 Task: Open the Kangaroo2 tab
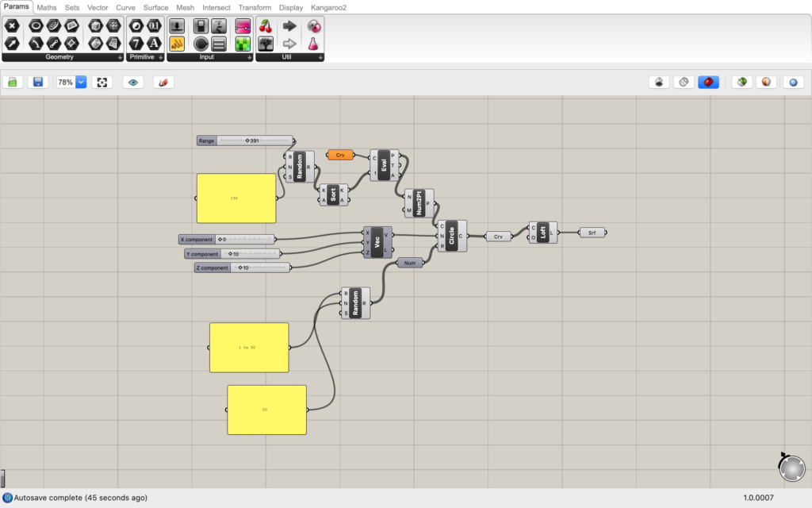tap(328, 8)
